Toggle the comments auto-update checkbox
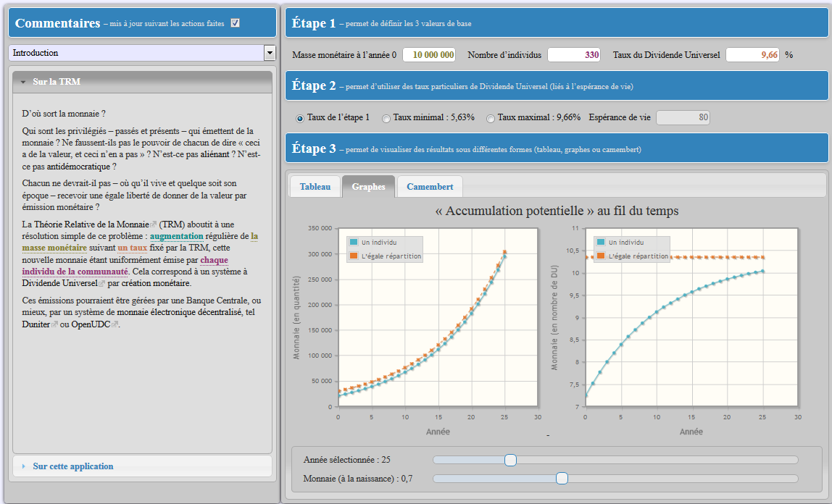The image size is (832, 504). (x=235, y=22)
